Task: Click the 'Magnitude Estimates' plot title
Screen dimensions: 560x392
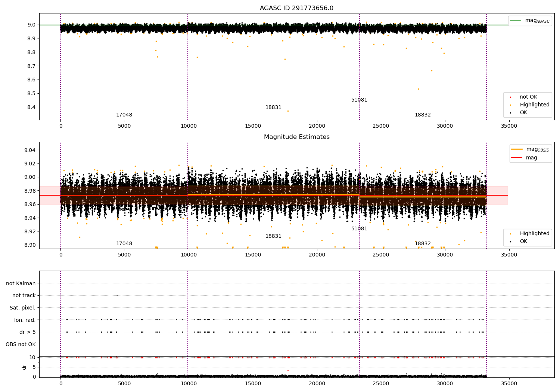Action: coord(296,137)
